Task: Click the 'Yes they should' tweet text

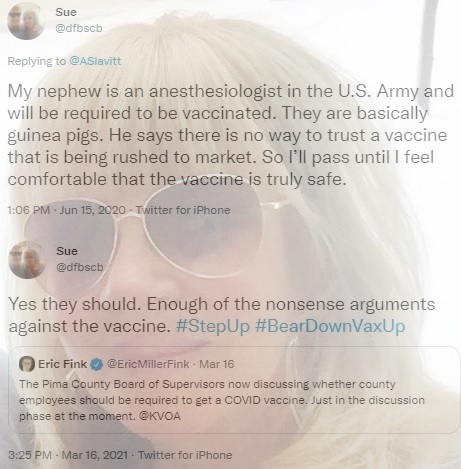Action: coord(222,315)
